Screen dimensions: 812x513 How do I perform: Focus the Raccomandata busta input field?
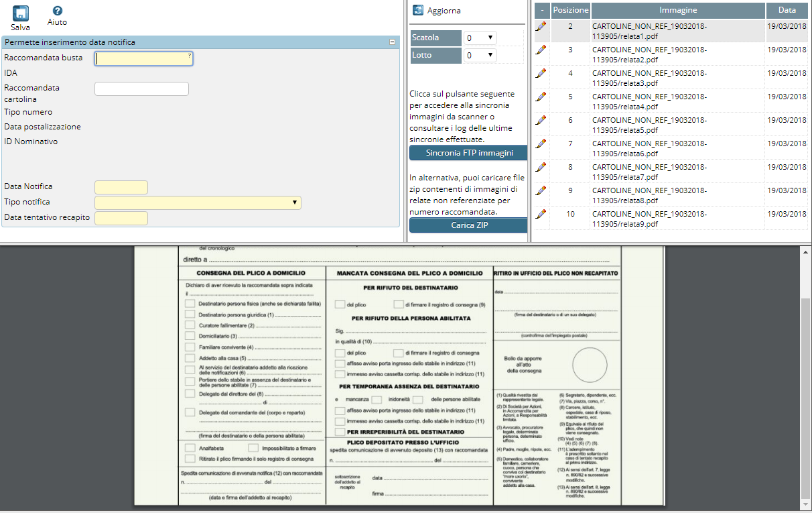point(144,58)
